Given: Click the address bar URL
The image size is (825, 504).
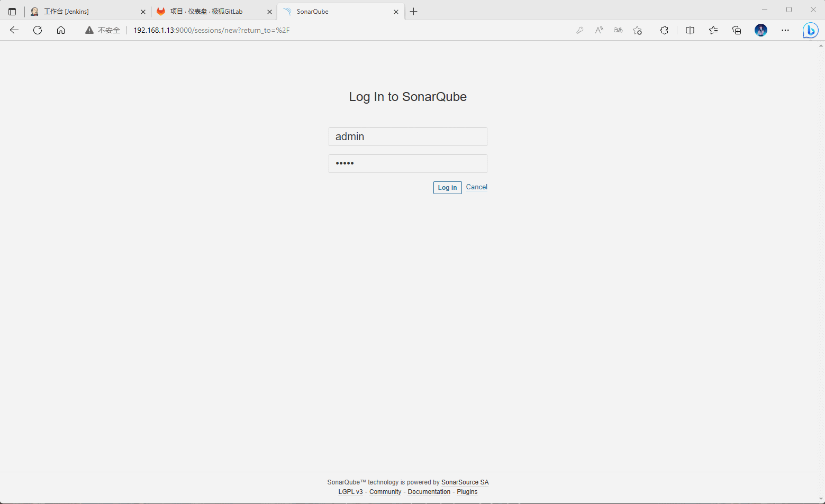Looking at the screenshot, I should pos(211,30).
